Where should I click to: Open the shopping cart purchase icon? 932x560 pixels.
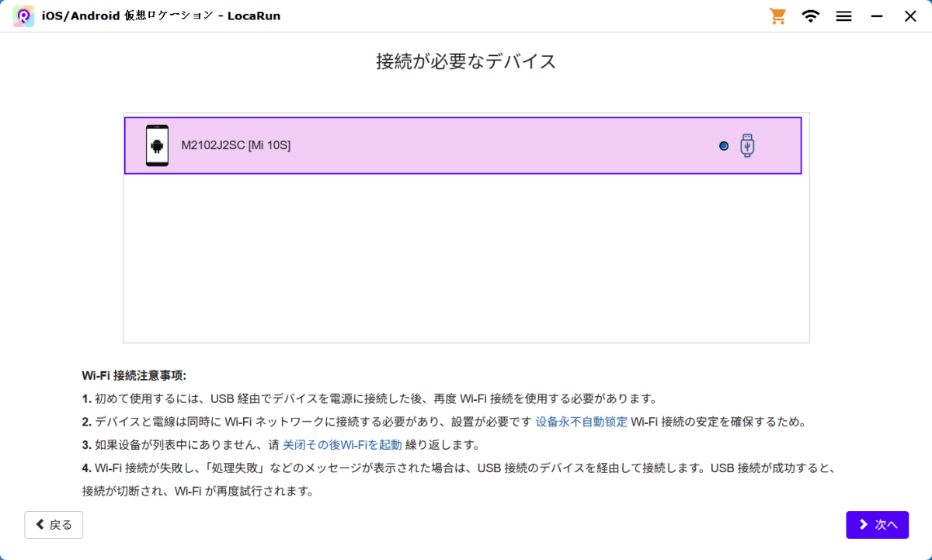[777, 16]
